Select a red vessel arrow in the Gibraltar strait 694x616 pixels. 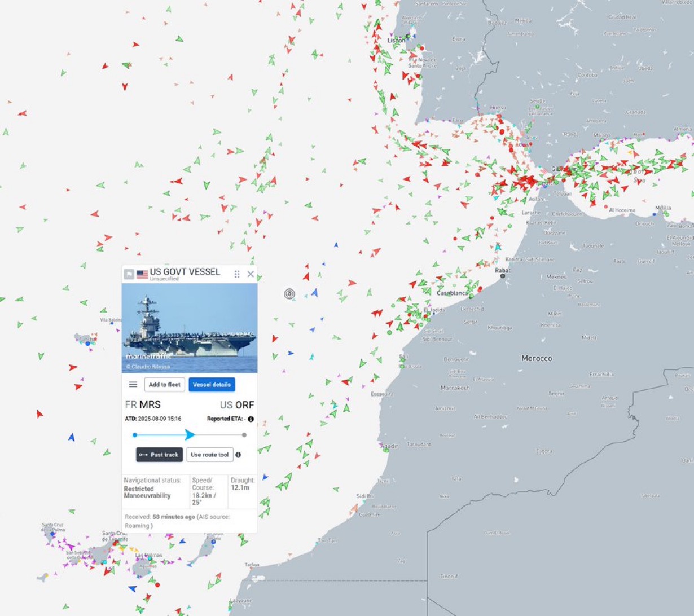pos(530,181)
